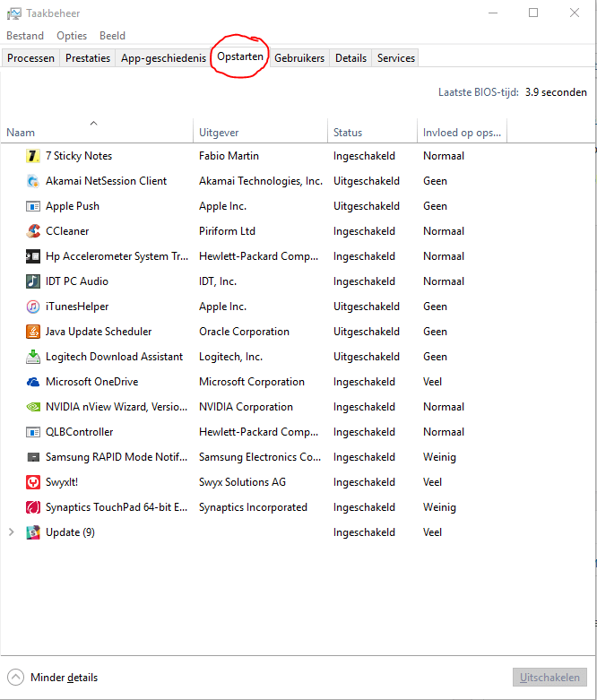Select the Synaptics TouchPad row status
The image size is (597, 700).
coord(364,507)
